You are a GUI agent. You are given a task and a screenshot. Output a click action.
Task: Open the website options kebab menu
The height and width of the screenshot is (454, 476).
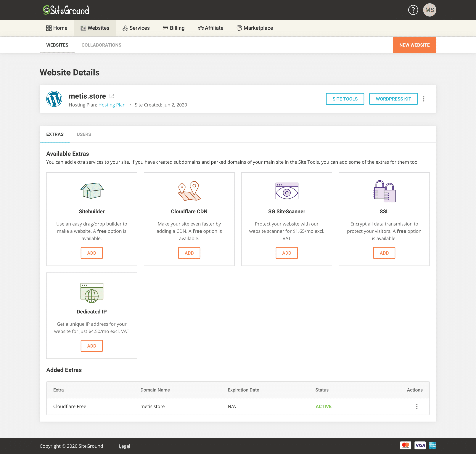[x=424, y=99]
